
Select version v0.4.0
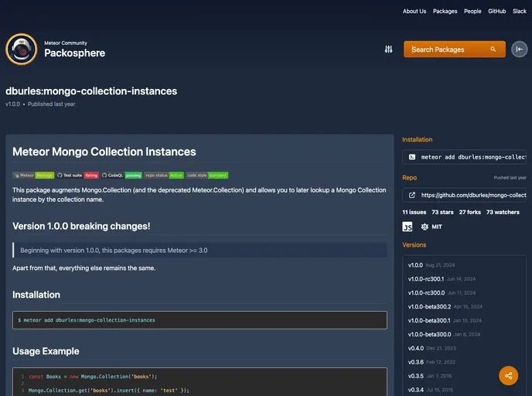click(x=416, y=349)
